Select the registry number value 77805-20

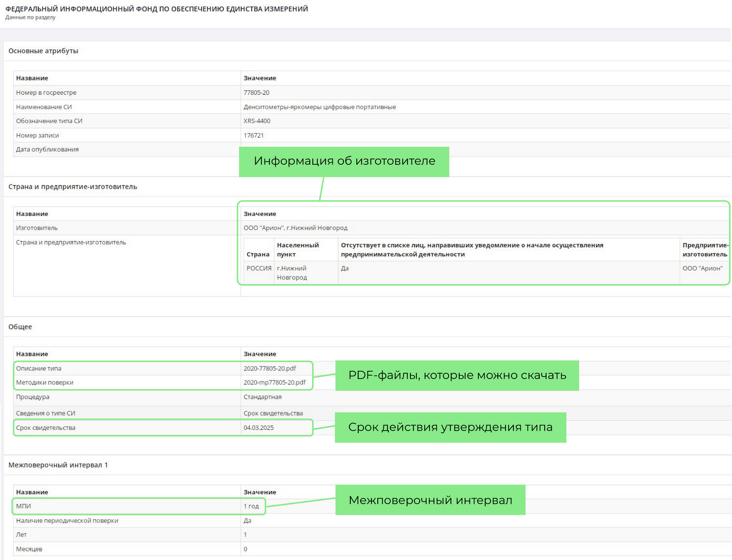pos(256,93)
